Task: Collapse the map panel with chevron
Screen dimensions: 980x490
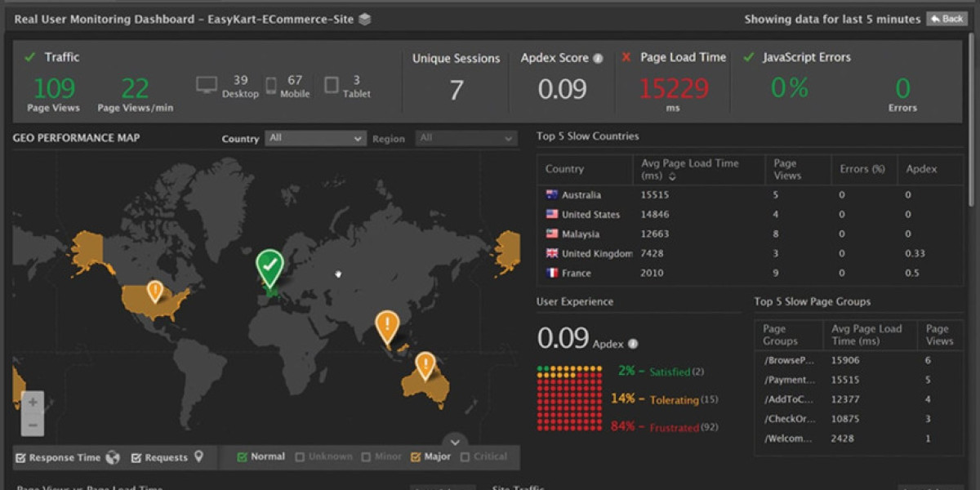Action: 455,441
